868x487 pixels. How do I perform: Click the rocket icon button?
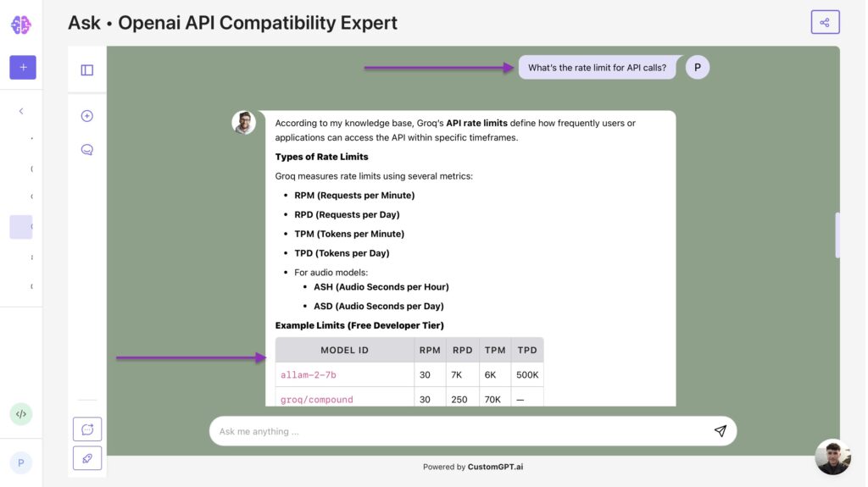coord(87,458)
